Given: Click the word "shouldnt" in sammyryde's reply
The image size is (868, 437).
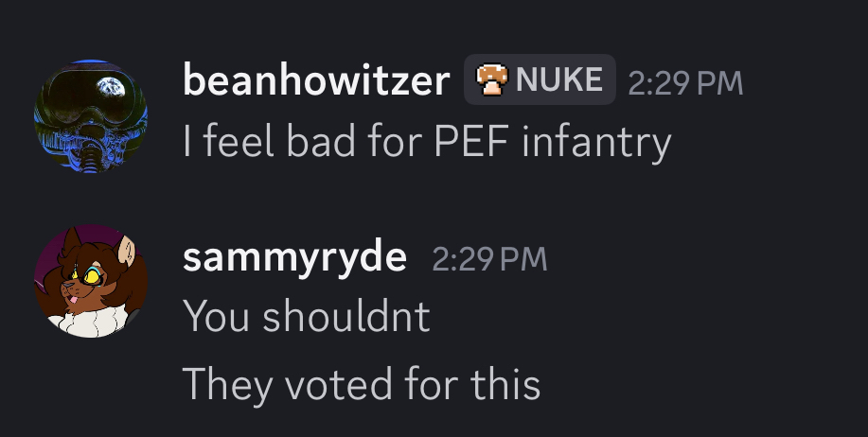Looking at the screenshot, I should pos(346,317).
